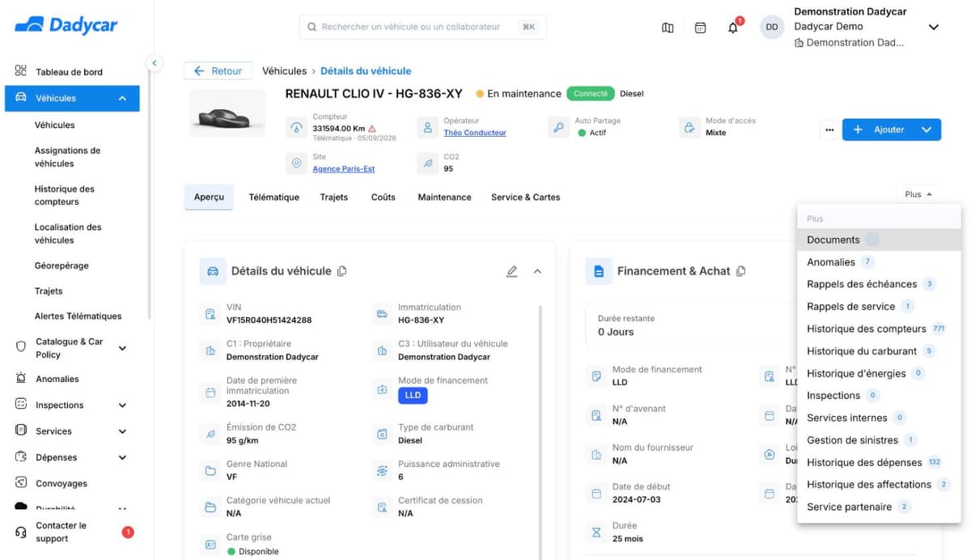Open Historique des dépenses menu entry
The width and height of the screenshot is (971, 560).
click(879, 462)
